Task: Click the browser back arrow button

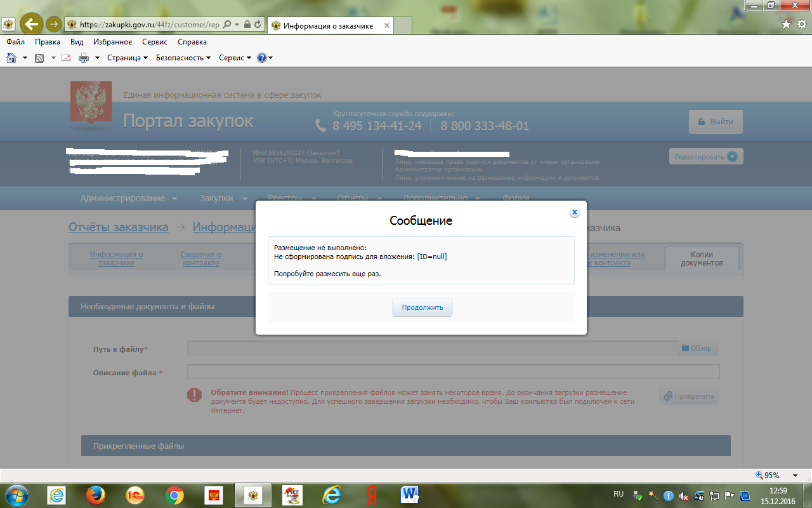Action: [x=31, y=24]
